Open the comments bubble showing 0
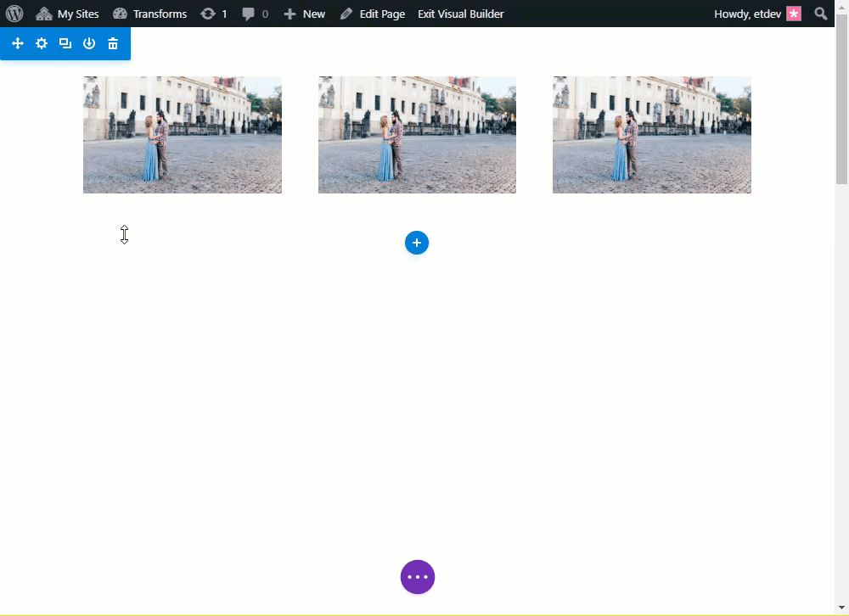This screenshot has width=849, height=616. [255, 14]
